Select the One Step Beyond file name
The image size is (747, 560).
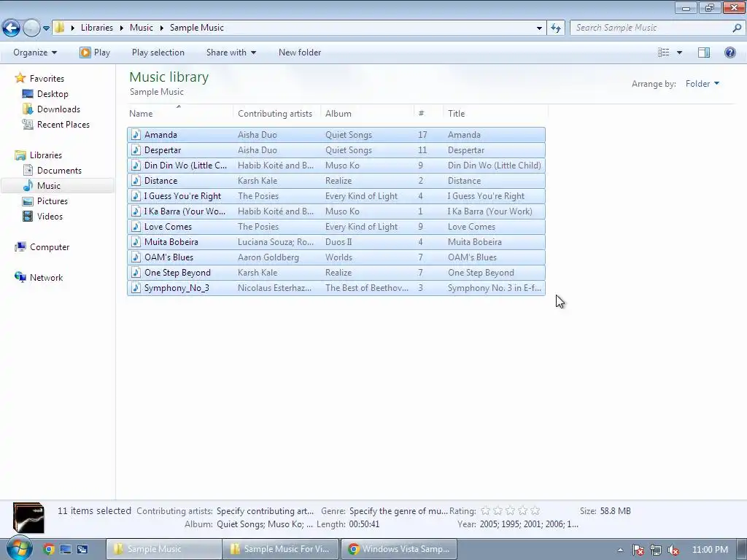tap(177, 273)
